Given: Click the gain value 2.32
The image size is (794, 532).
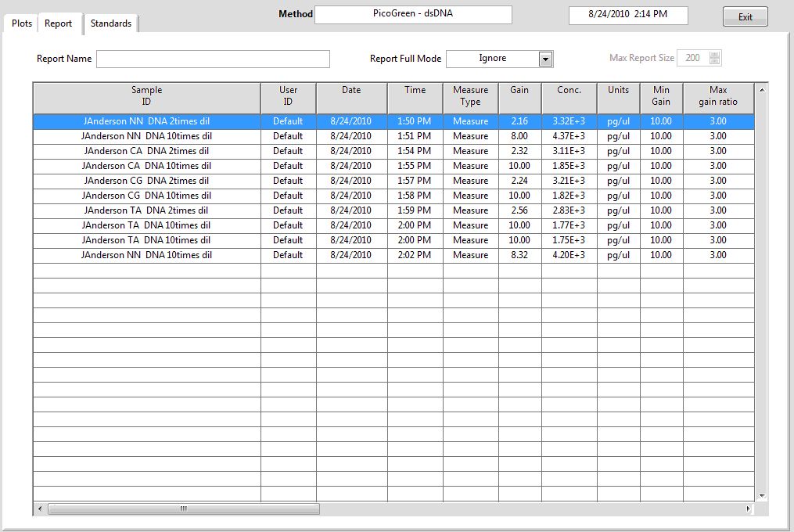Looking at the screenshot, I should pyautogui.click(x=519, y=151).
